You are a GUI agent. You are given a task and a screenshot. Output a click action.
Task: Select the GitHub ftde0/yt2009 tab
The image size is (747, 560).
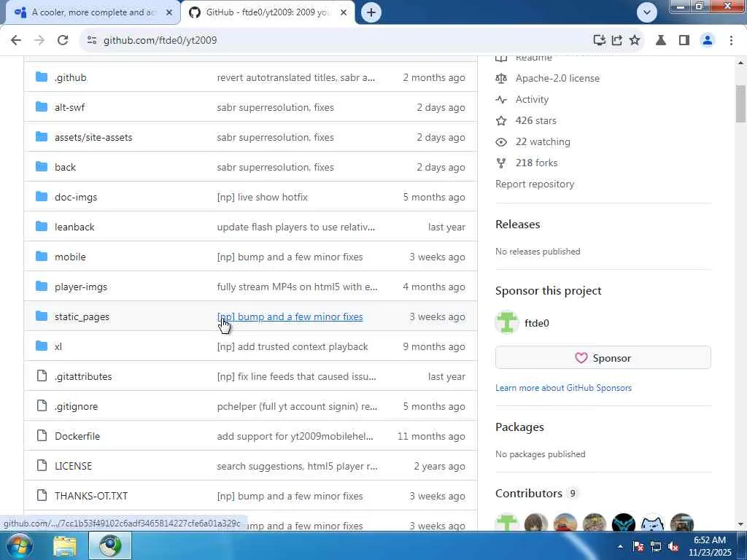point(268,12)
